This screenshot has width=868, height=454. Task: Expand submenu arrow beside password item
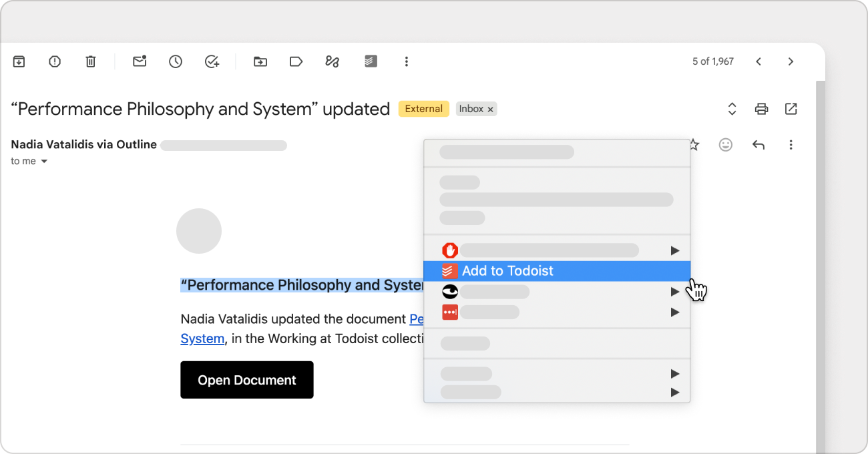[x=675, y=312]
